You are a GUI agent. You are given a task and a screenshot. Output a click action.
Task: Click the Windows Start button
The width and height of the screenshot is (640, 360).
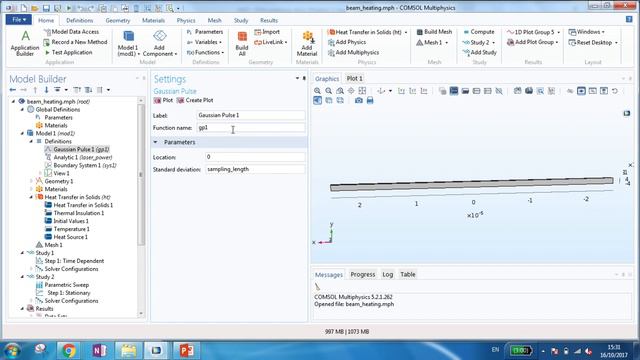click(x=12, y=351)
